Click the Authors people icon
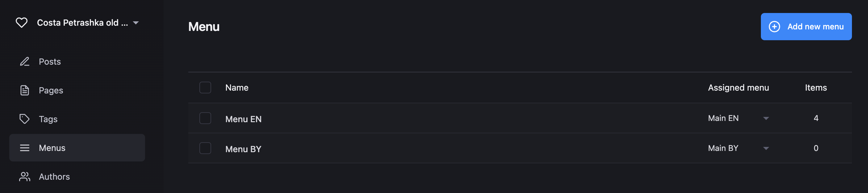The width and height of the screenshot is (868, 193). pos(25,177)
